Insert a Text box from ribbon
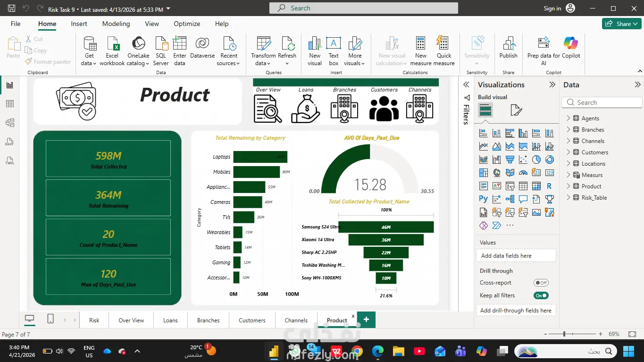The width and height of the screenshot is (644, 362). pos(334,51)
